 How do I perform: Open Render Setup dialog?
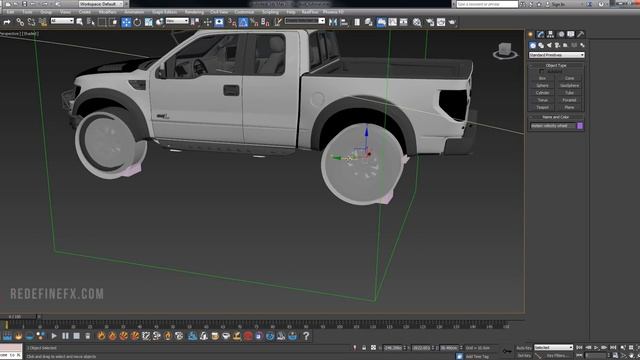coord(430,22)
